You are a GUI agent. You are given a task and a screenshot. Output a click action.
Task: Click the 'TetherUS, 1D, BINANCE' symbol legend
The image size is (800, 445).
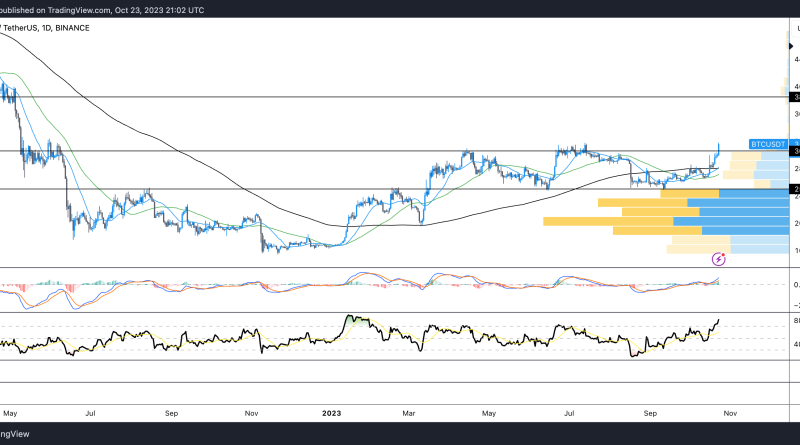[45, 28]
